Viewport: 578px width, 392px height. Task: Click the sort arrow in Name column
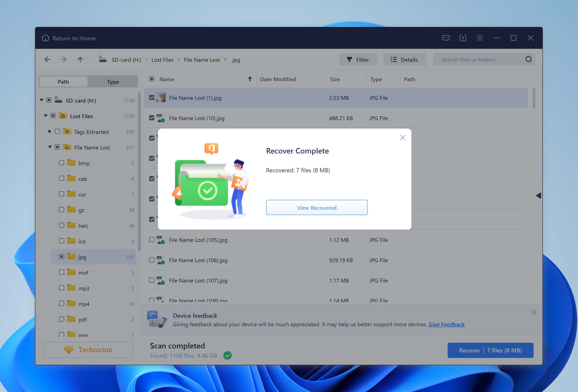[250, 79]
